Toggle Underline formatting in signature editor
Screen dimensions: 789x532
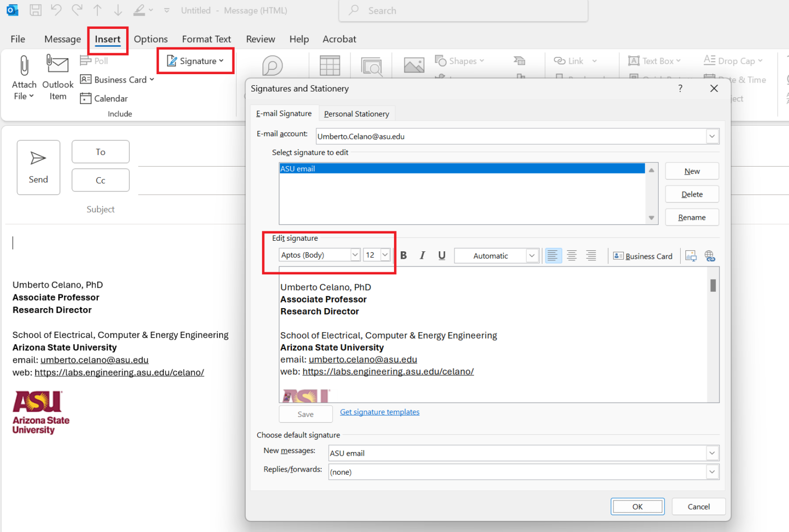[x=442, y=255]
